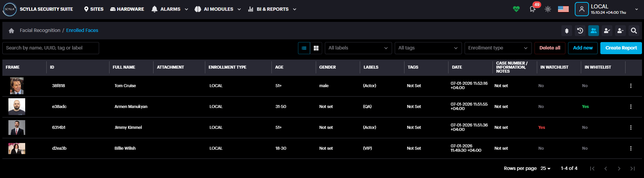The width and height of the screenshot is (644, 178).
Task: Click the magnifier search icon in breadcrumb bar
Action: click(x=634, y=31)
